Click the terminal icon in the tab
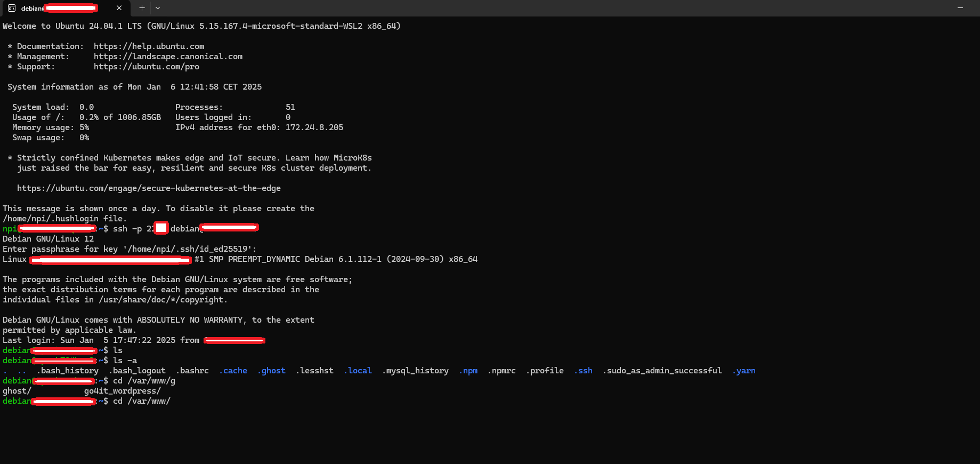 (x=11, y=8)
